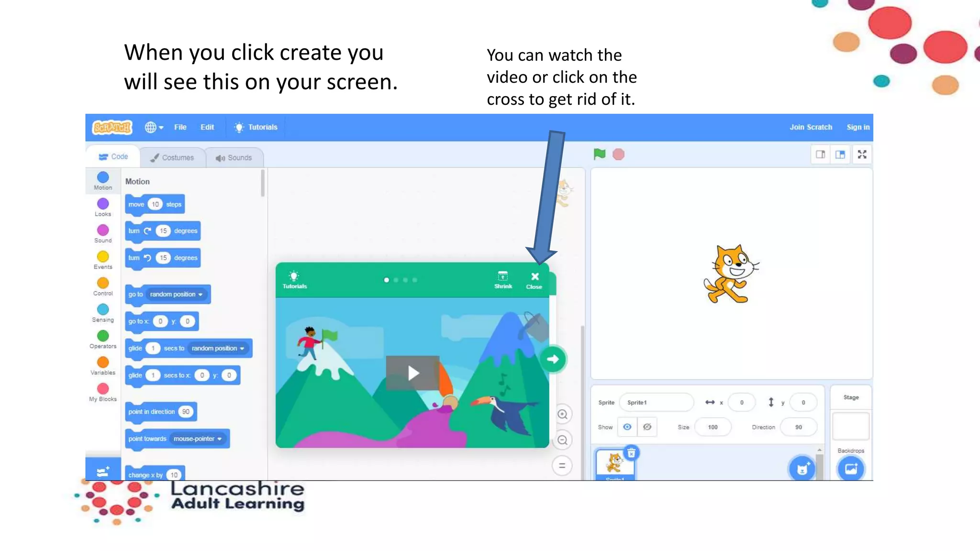
Task: Click Tutorials lightbulb in tutorial card
Action: tap(294, 280)
